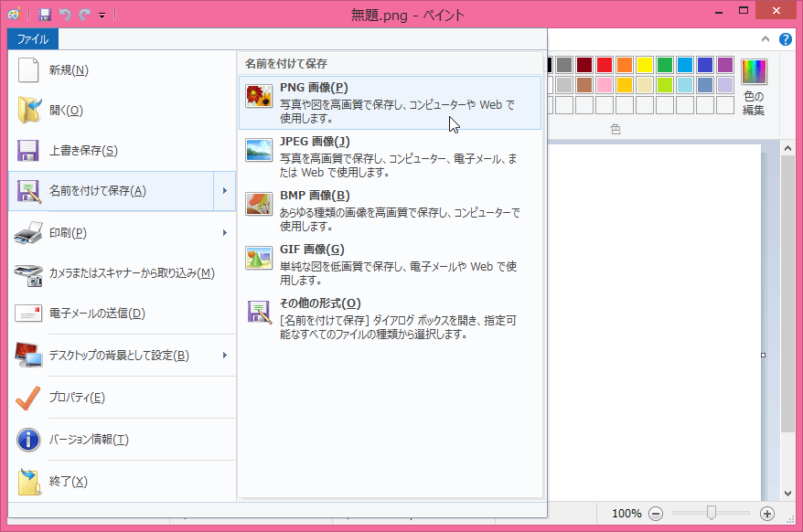This screenshot has height=532, width=803.
Task: Click the Redo arrow in title bar
Action: click(x=84, y=15)
